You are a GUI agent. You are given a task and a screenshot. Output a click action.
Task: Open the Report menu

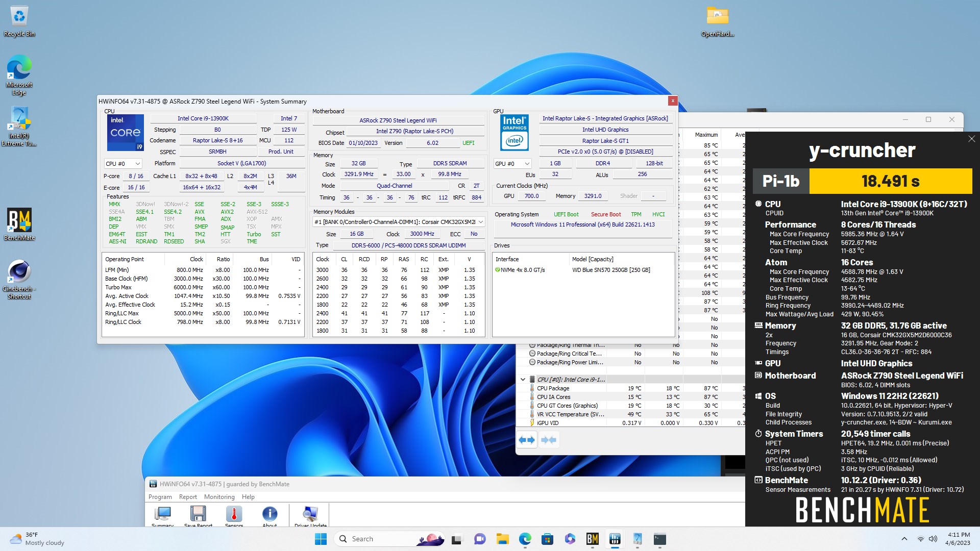point(188,497)
